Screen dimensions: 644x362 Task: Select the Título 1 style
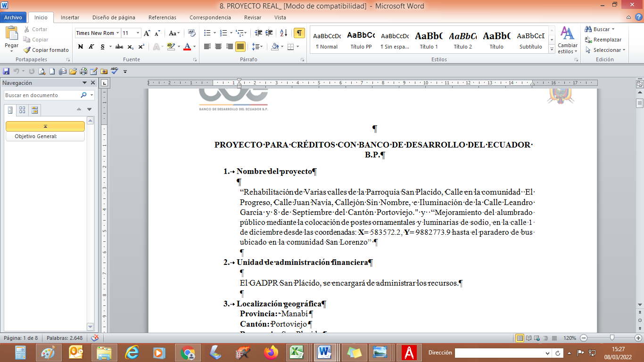(429, 40)
